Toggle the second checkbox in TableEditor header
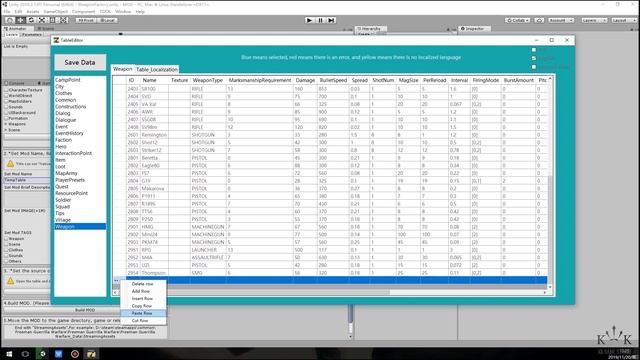This screenshot has width=640, height=360. click(533, 58)
